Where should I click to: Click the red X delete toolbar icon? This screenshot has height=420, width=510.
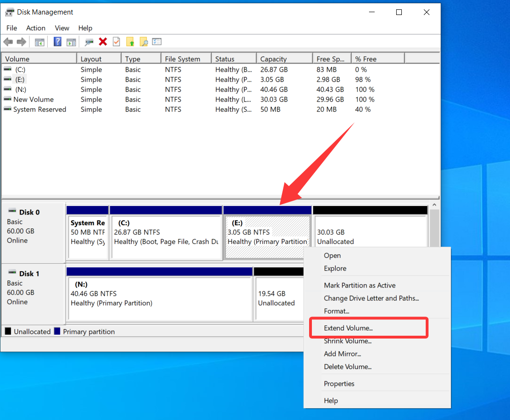point(103,42)
